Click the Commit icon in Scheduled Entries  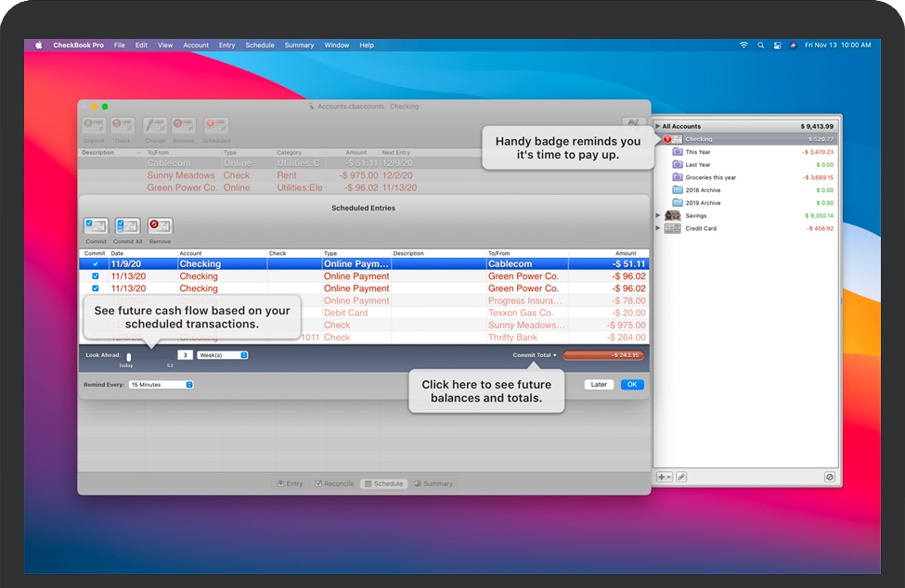[97, 225]
